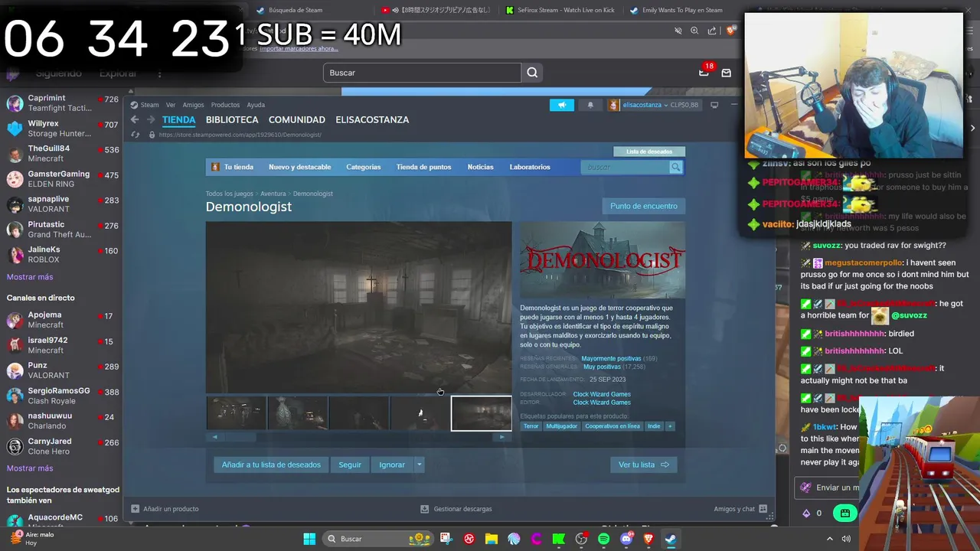Open Categorías menu in store bar
The image size is (980, 551).
coord(363,167)
